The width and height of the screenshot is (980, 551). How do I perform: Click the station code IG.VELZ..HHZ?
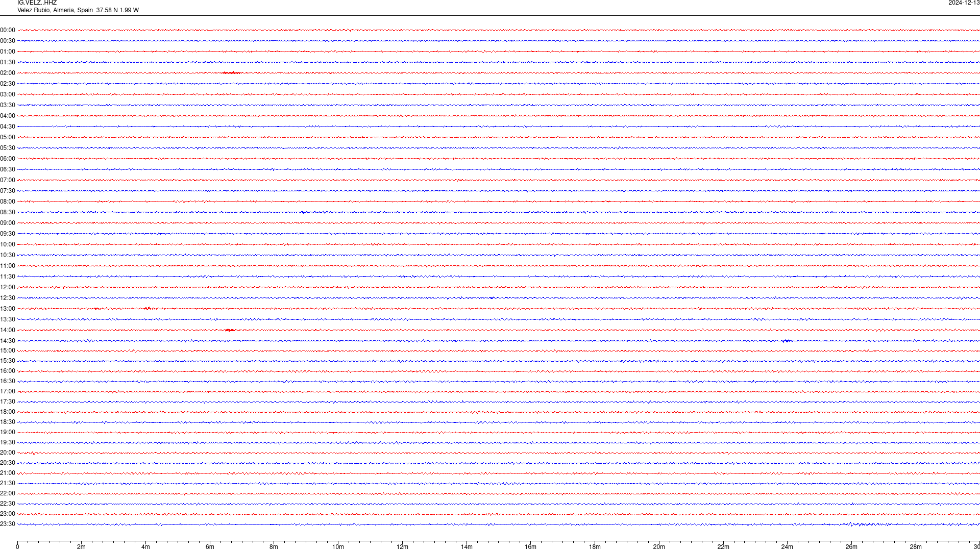click(x=37, y=3)
